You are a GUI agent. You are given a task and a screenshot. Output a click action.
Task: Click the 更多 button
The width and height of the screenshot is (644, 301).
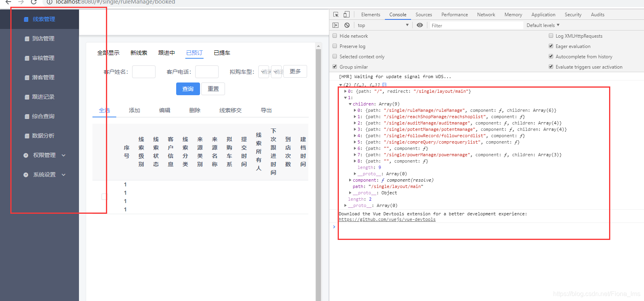pos(295,71)
